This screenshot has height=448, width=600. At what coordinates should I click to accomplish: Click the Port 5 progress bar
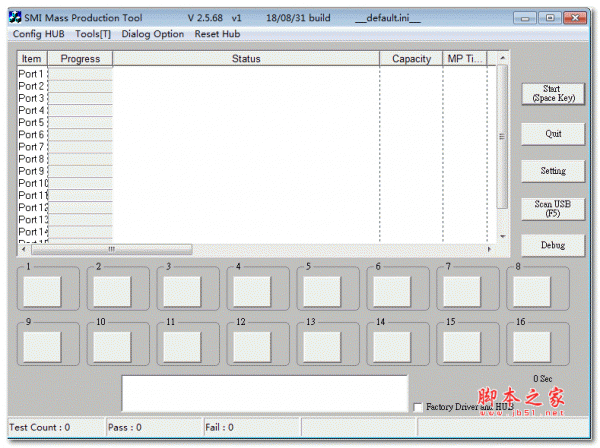pyautogui.click(x=80, y=122)
